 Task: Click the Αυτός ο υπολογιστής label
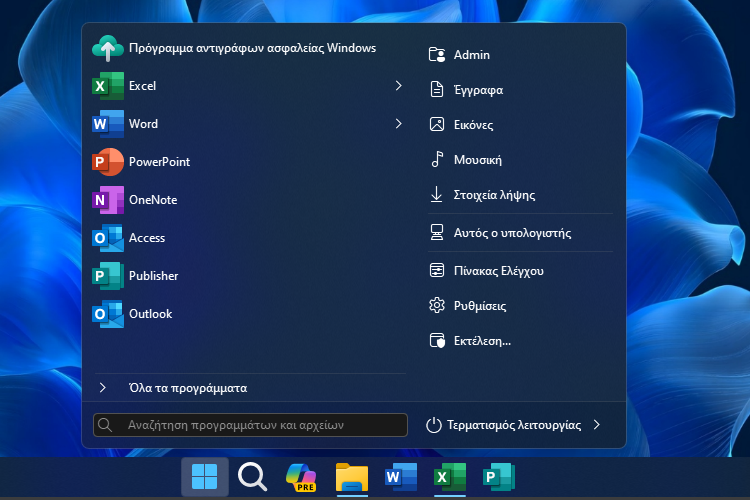[x=512, y=233]
